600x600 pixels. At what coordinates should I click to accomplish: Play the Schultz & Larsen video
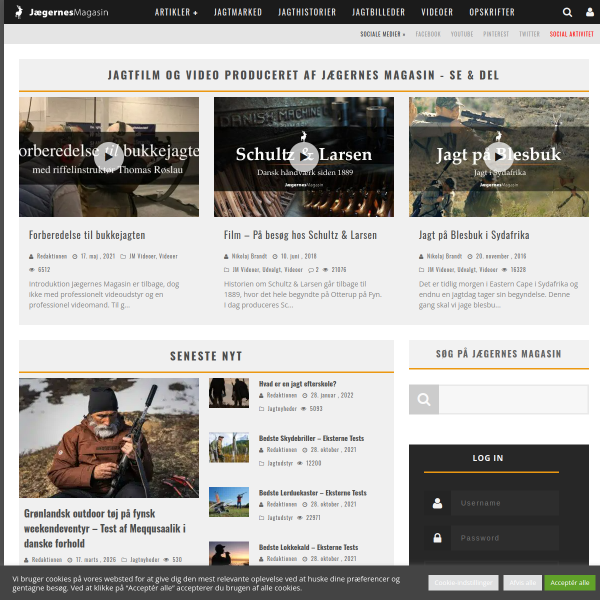pyautogui.click(x=304, y=157)
